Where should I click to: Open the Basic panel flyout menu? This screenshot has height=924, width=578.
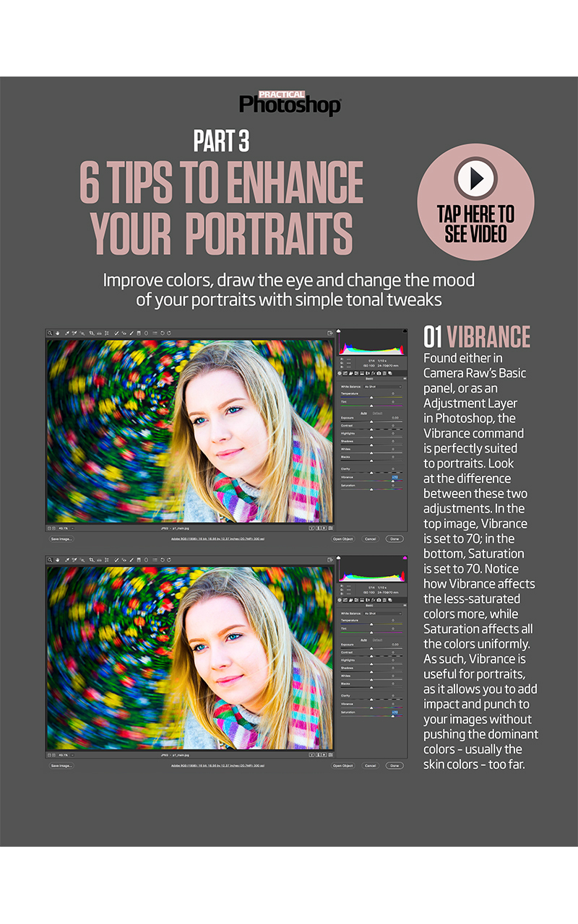pos(405,378)
